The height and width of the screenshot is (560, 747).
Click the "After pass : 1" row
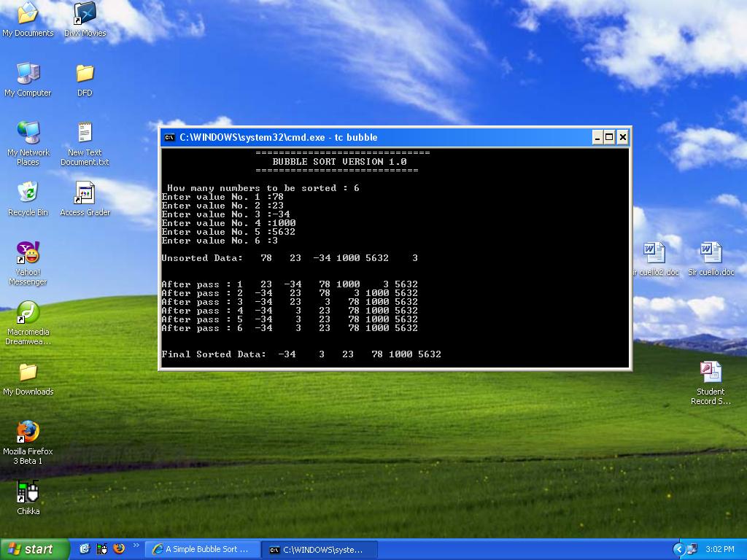tap(290, 284)
